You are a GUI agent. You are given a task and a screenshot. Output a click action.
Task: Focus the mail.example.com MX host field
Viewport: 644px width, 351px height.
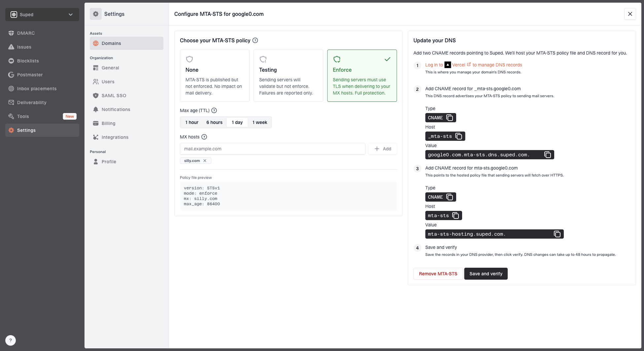pyautogui.click(x=272, y=149)
